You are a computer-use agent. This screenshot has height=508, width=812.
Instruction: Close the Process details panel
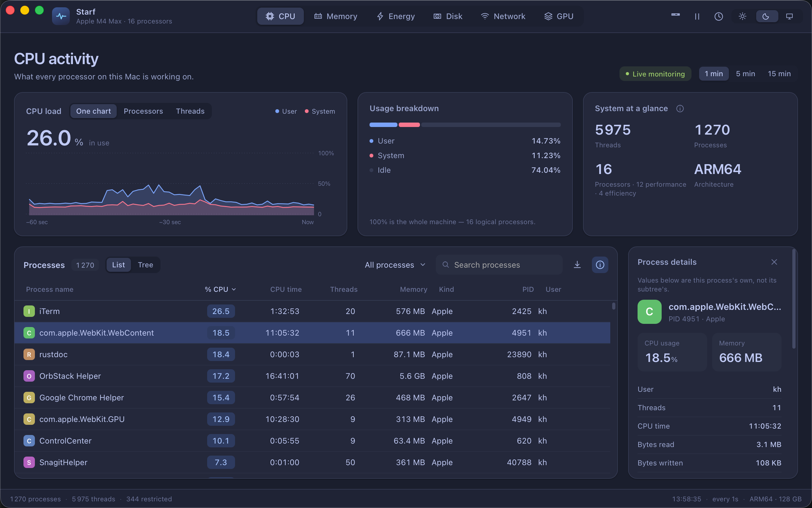pyautogui.click(x=774, y=262)
